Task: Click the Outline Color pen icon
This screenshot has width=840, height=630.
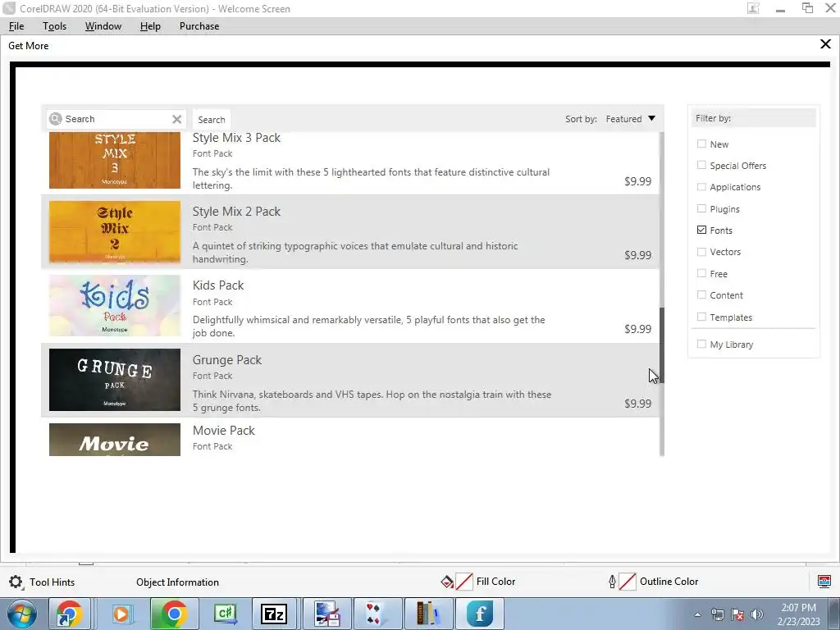Action: [x=612, y=582]
